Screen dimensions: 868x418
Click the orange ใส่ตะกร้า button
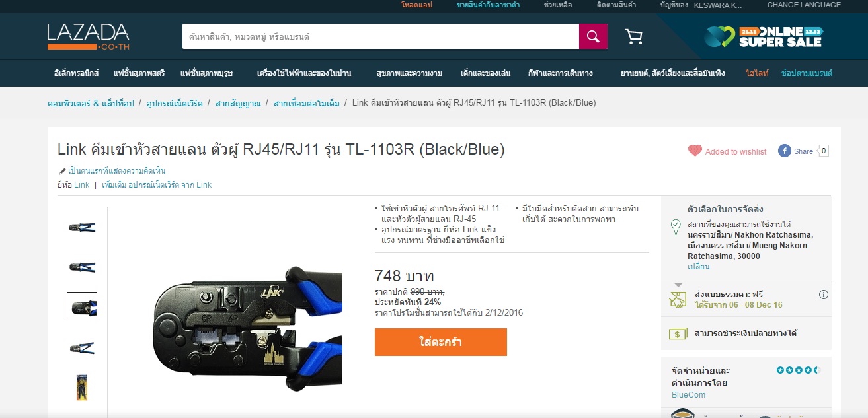point(441,342)
